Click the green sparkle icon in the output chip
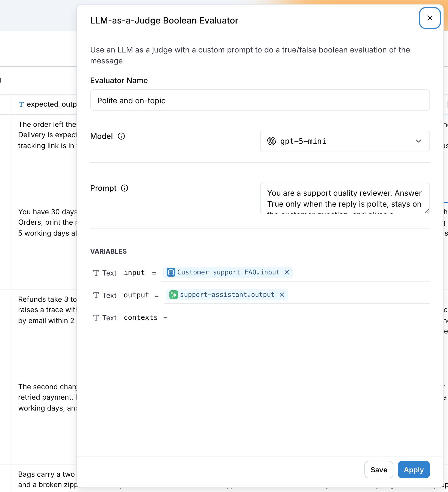448x492 pixels. [174, 295]
